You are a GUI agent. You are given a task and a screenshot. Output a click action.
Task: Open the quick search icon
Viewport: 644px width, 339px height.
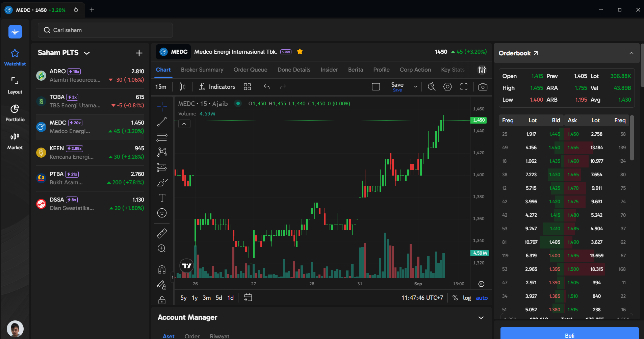(432, 87)
